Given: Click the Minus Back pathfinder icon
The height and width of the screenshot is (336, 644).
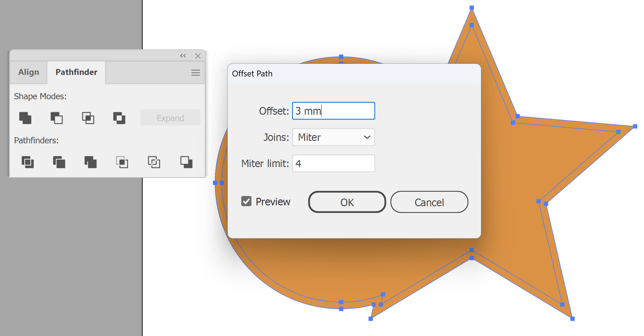Looking at the screenshot, I should (186, 162).
